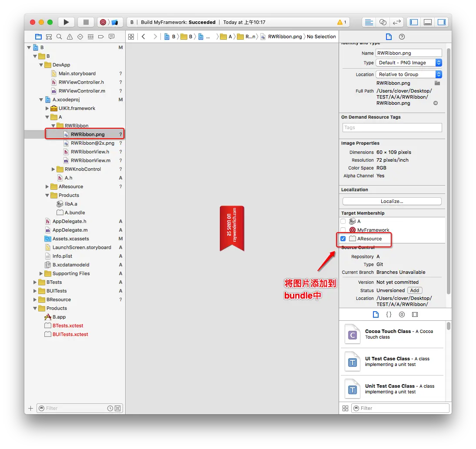476x449 pixels.
Task: Click the On Demand Tags field
Action: [x=392, y=127]
